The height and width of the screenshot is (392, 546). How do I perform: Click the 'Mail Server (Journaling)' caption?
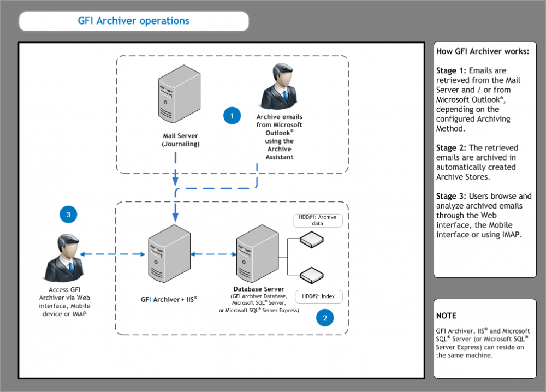click(x=180, y=140)
